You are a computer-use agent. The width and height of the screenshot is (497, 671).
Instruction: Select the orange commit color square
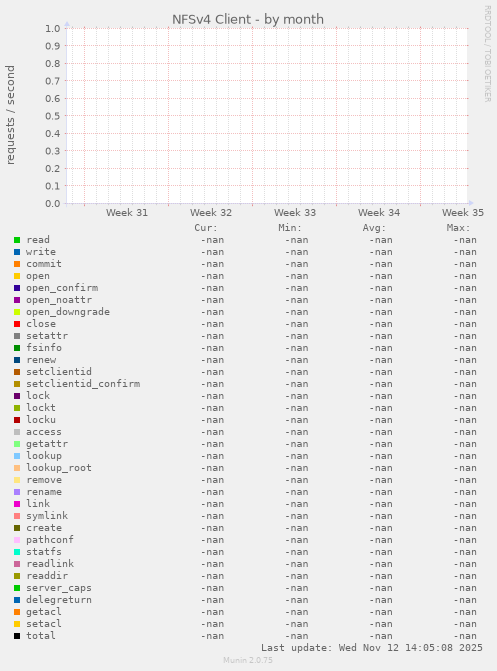[17, 264]
